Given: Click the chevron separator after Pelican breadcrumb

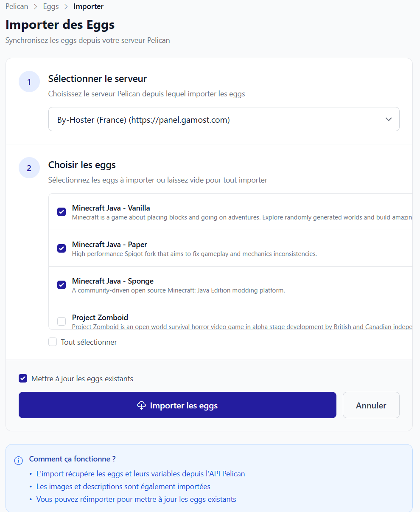Looking at the screenshot, I should pos(36,7).
